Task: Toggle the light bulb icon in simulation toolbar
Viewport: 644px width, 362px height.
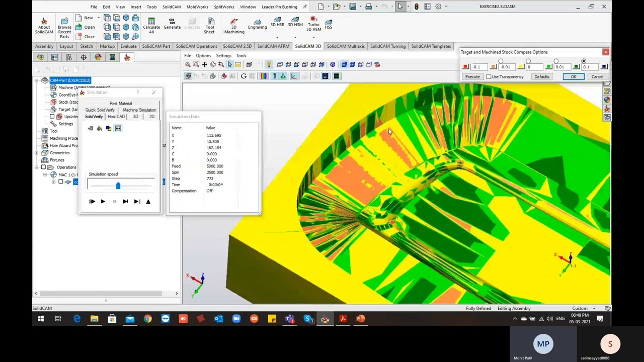Action: 269,64
